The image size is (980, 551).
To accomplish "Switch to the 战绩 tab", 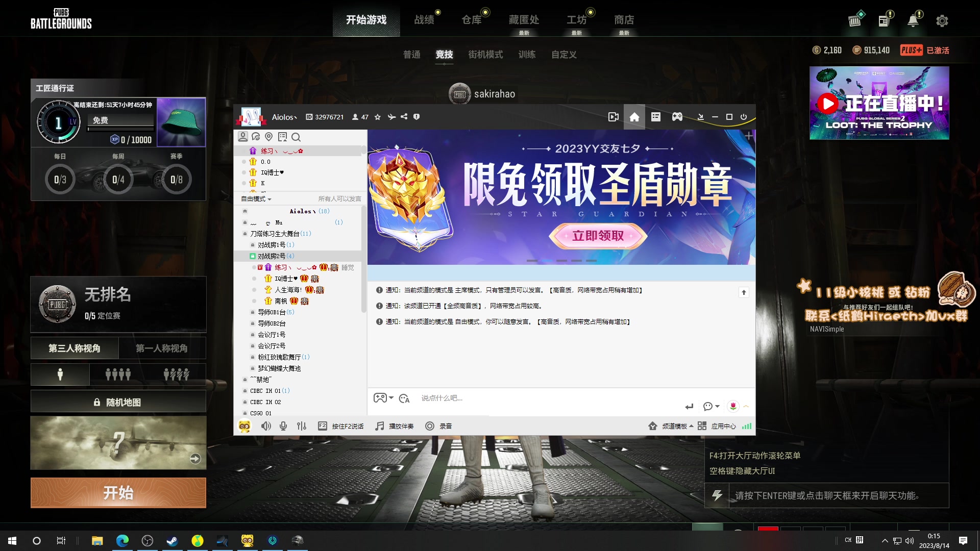I will [x=424, y=20].
